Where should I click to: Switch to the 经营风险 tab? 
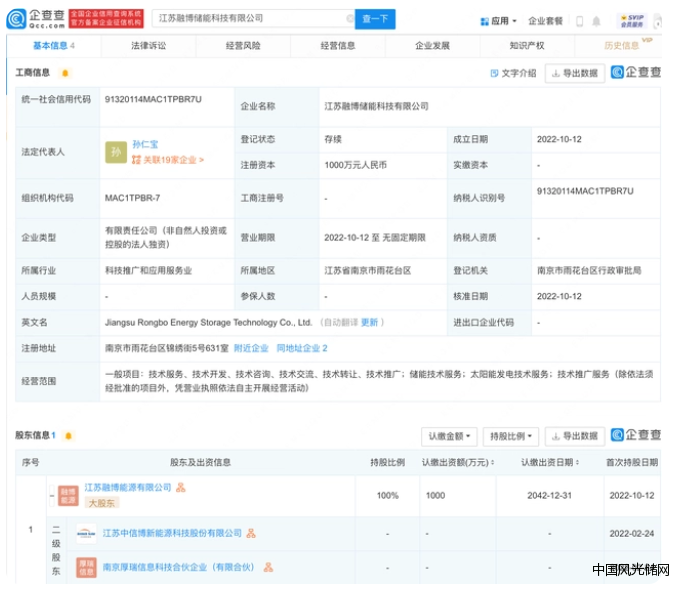(x=243, y=45)
